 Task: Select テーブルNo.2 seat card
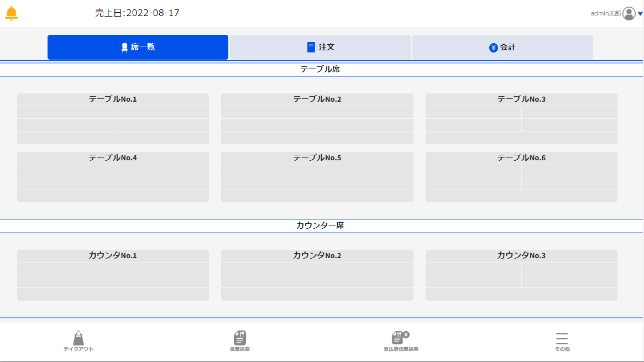click(x=317, y=119)
